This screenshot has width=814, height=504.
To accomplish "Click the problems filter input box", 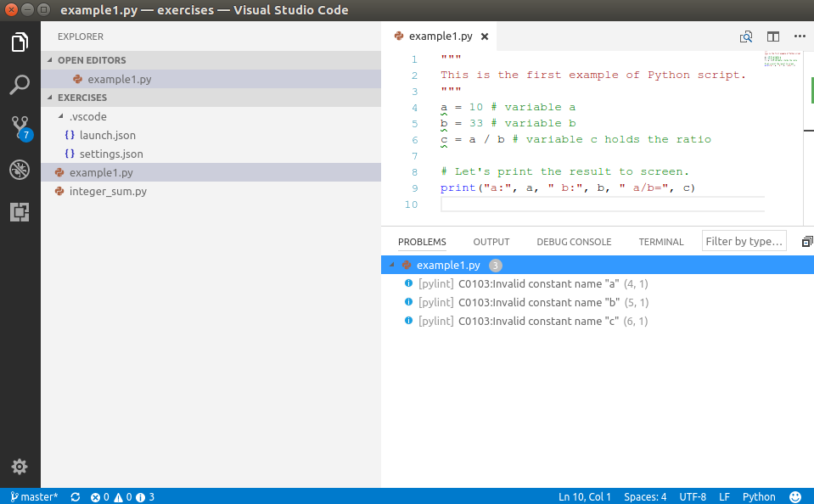I will point(744,241).
